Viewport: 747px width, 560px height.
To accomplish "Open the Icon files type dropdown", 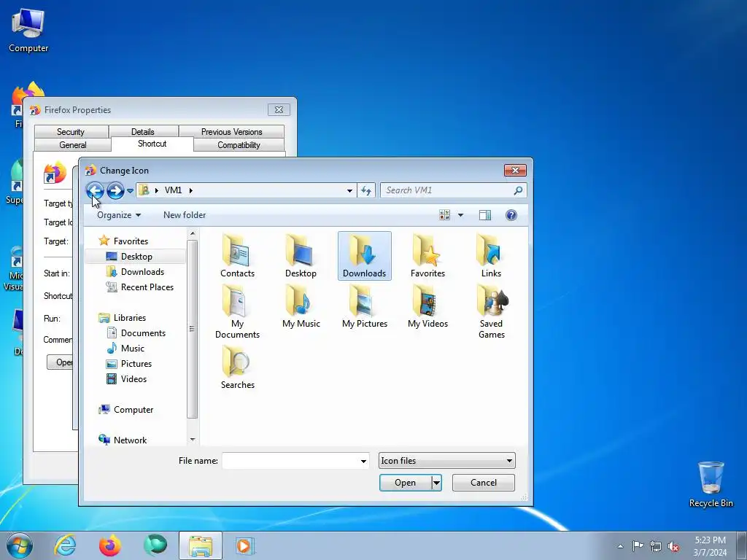I will click(447, 461).
